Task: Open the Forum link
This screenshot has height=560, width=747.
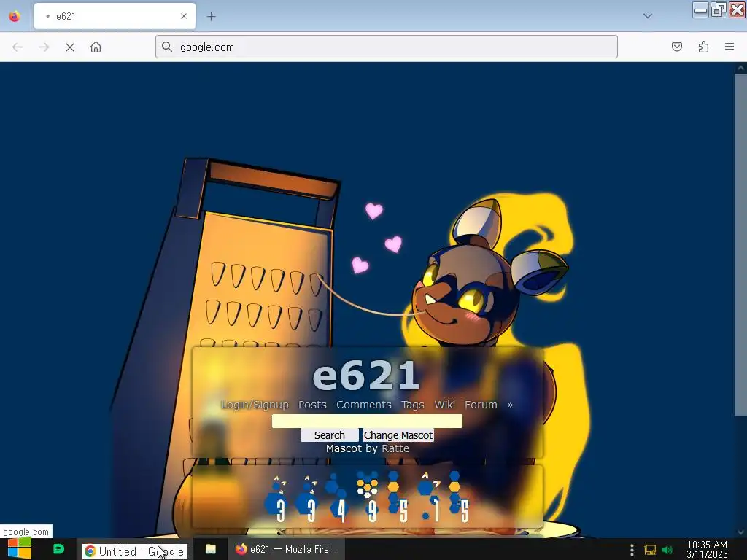Action: (481, 405)
